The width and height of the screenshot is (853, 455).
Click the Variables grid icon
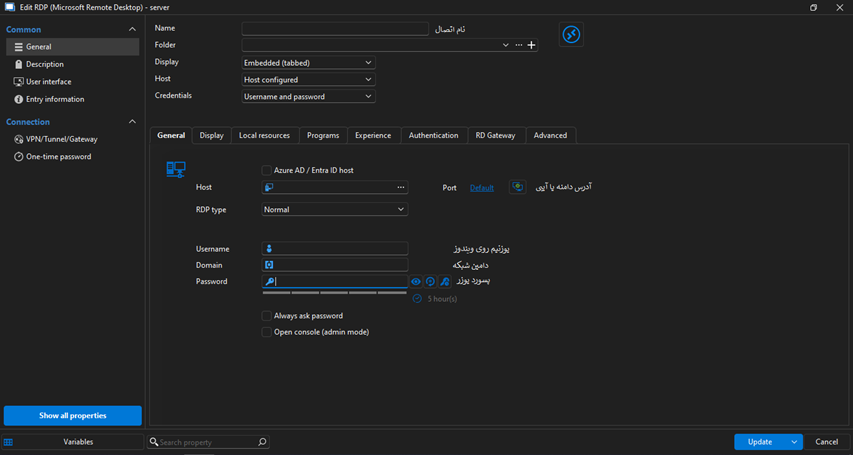8,442
